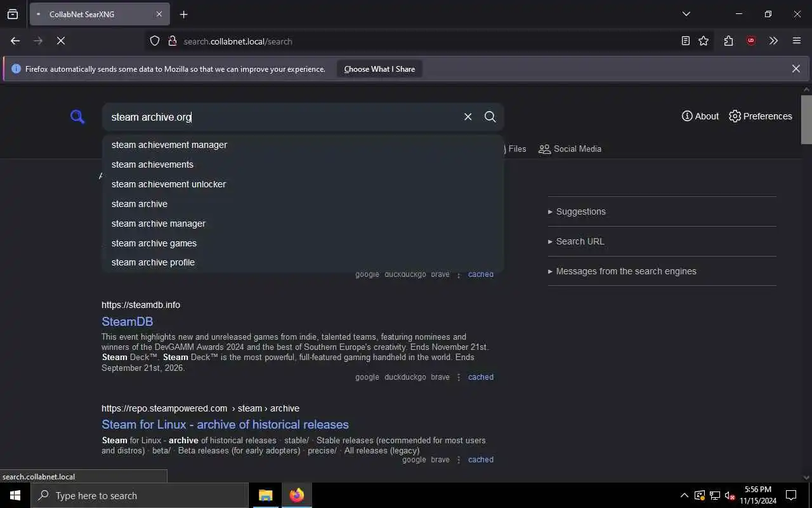Go back to previous page
Viewport: 812px width, 508px height.
point(15,41)
